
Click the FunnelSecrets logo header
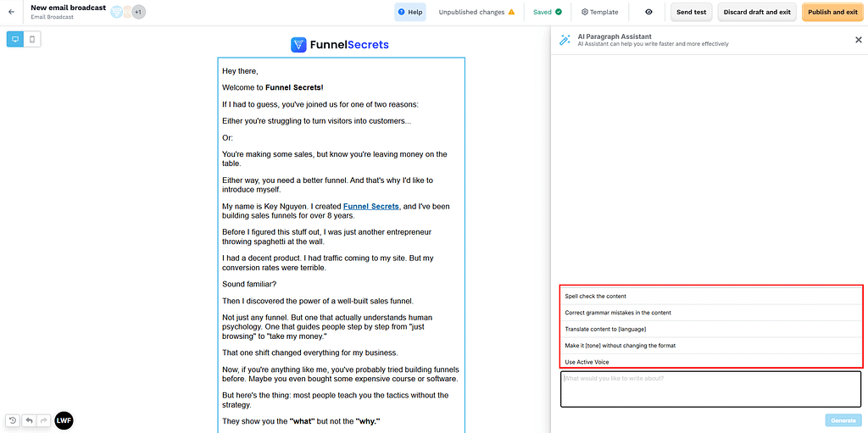[x=340, y=45]
